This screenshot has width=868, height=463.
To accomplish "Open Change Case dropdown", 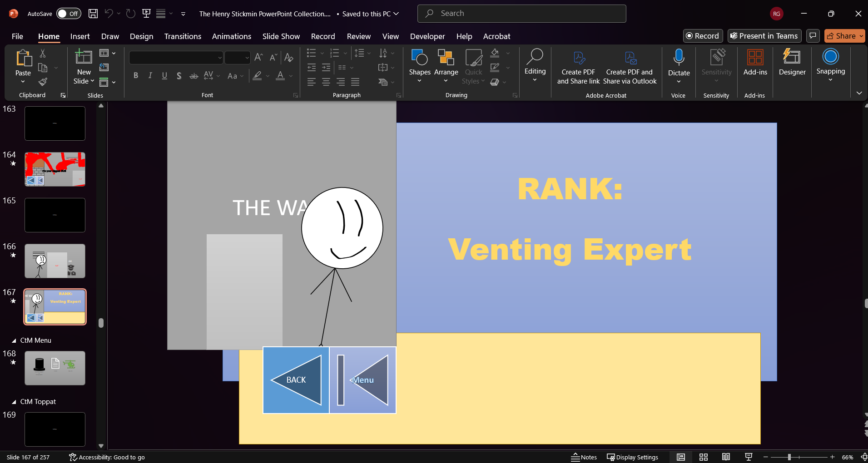I will point(235,76).
